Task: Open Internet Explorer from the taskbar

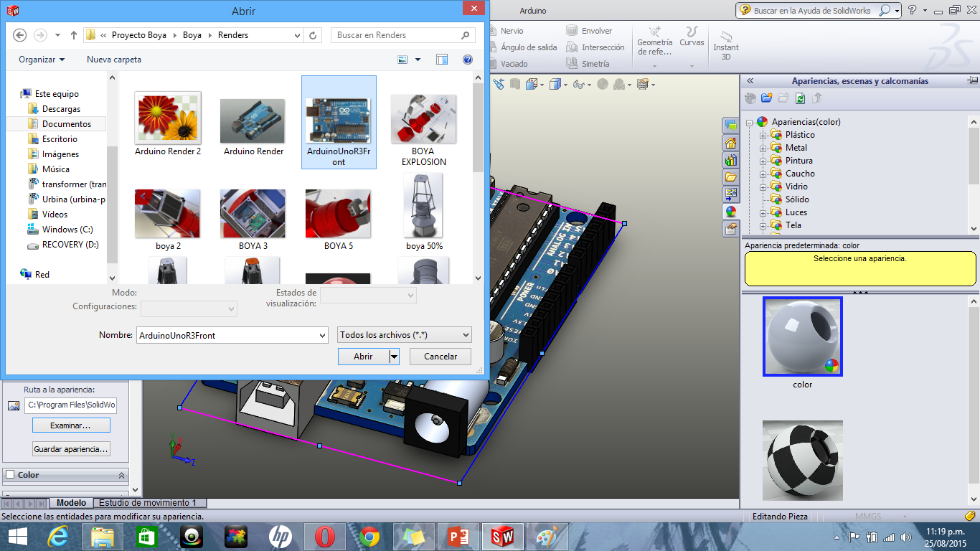Action: coord(58,536)
